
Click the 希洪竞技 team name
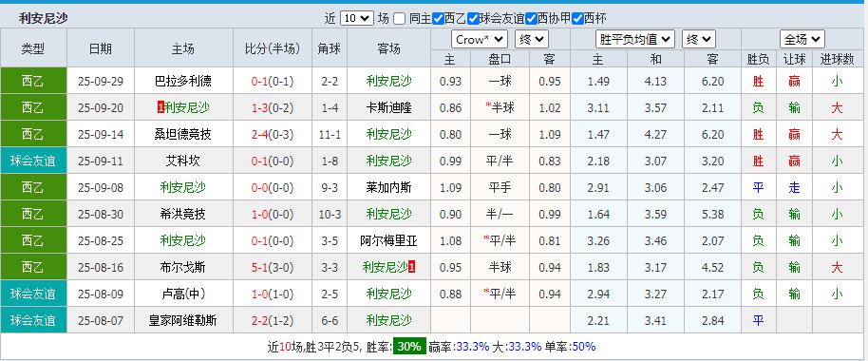pyautogui.click(x=183, y=215)
